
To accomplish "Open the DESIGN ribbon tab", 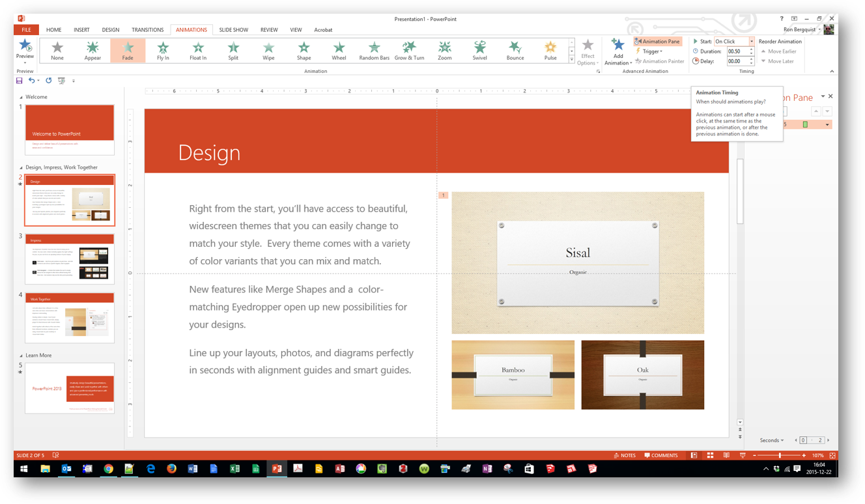I will point(110,30).
